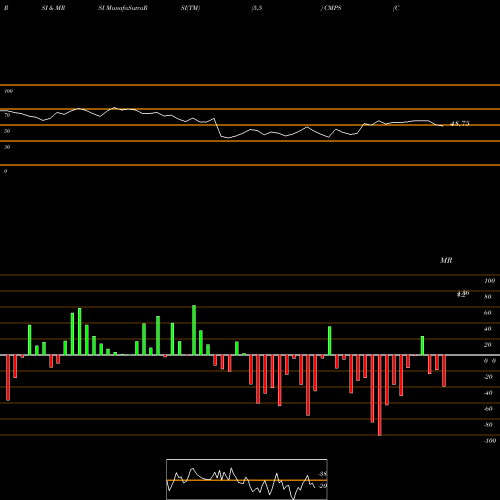Click the 38 value in the mini chart
Viewport: 500px width, 500px height.
(x=323, y=474)
